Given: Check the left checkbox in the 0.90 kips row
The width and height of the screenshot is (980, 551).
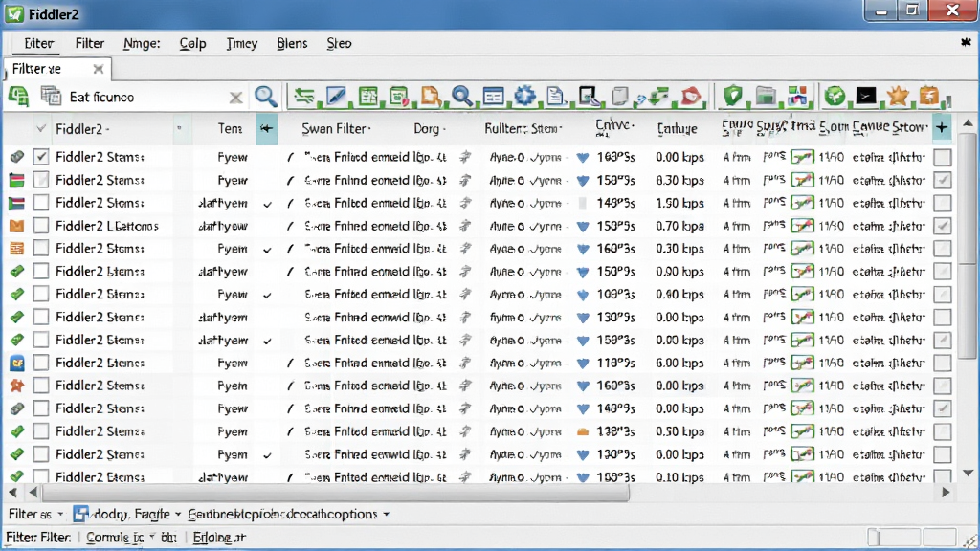Looking at the screenshot, I should pos(40,271).
